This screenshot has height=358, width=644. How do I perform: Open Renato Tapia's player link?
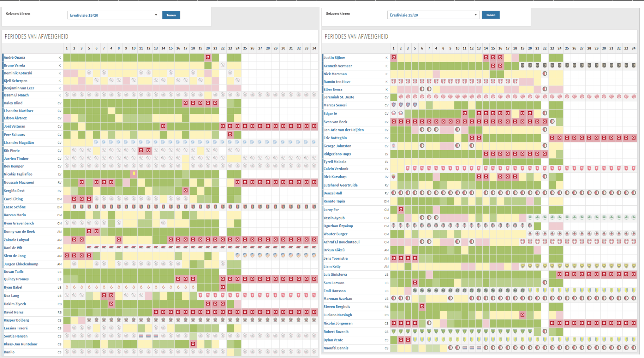coord(334,201)
